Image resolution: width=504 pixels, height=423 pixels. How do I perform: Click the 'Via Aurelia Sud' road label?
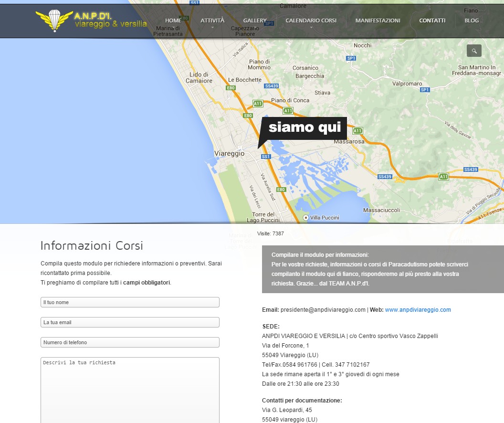click(x=268, y=187)
